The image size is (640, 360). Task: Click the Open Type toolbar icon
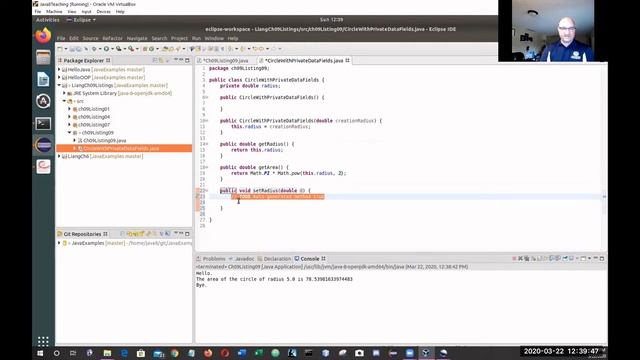(164, 49)
